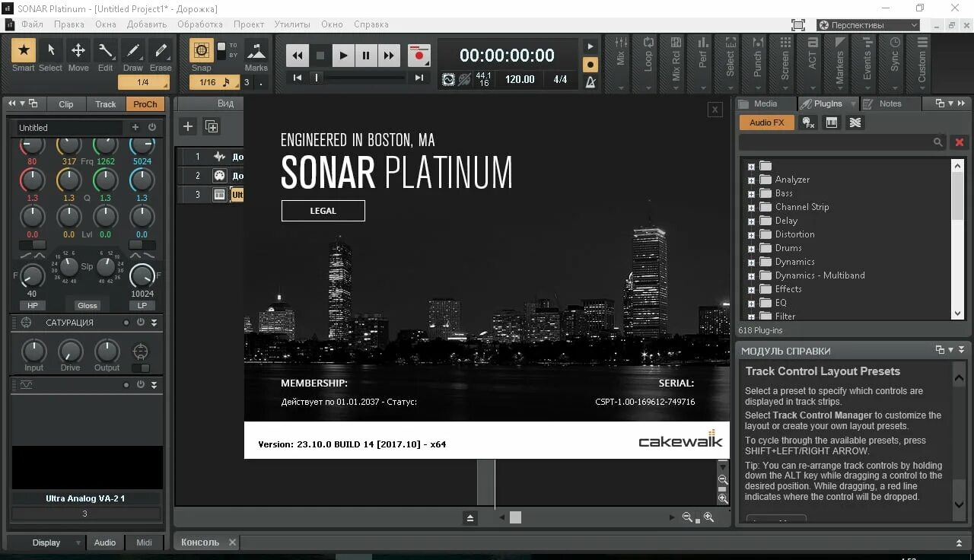Enable the HP filter
The image size is (974, 560).
click(x=33, y=305)
